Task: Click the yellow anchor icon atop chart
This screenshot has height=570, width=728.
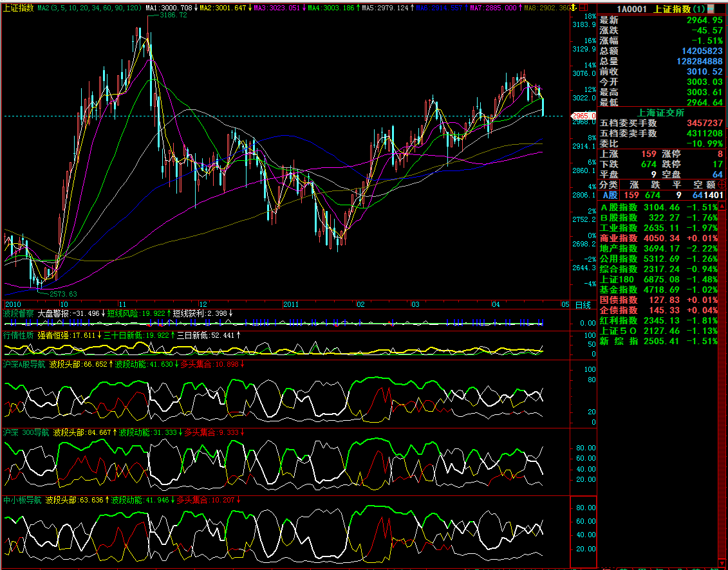Action: [574, 7]
